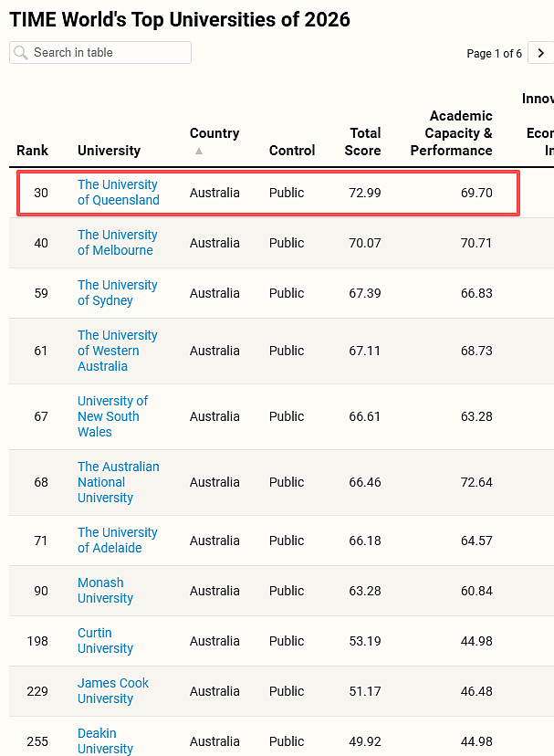Open The University of Melbourne link

(x=117, y=243)
